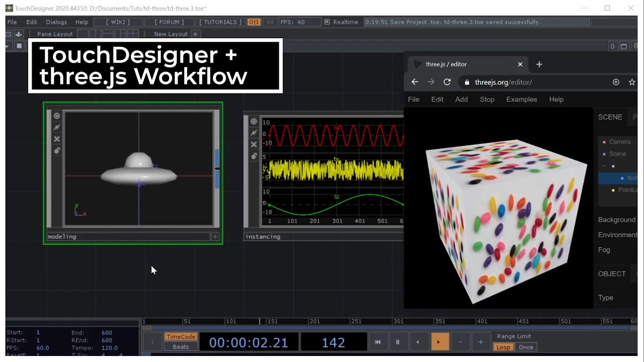Toggle the Realtime checkbox
Viewport: 644px width, 362px height.
[x=327, y=22]
